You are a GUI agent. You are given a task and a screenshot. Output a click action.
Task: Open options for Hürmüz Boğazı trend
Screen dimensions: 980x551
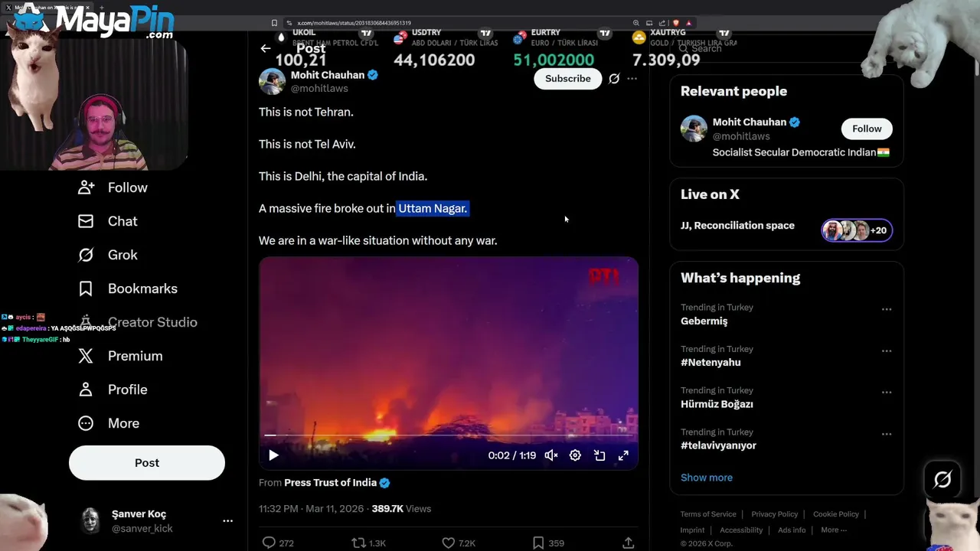pos(887,392)
